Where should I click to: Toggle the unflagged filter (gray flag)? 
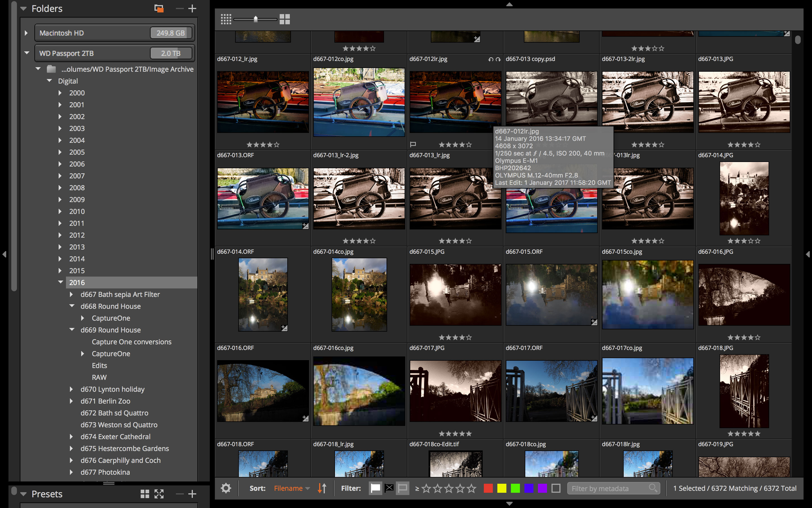pyautogui.click(x=402, y=488)
